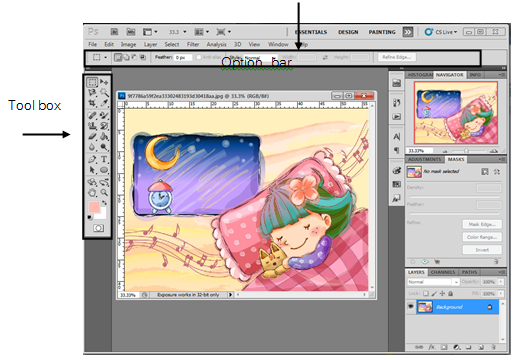Toggle Background layer visibility eye

pos(411,307)
